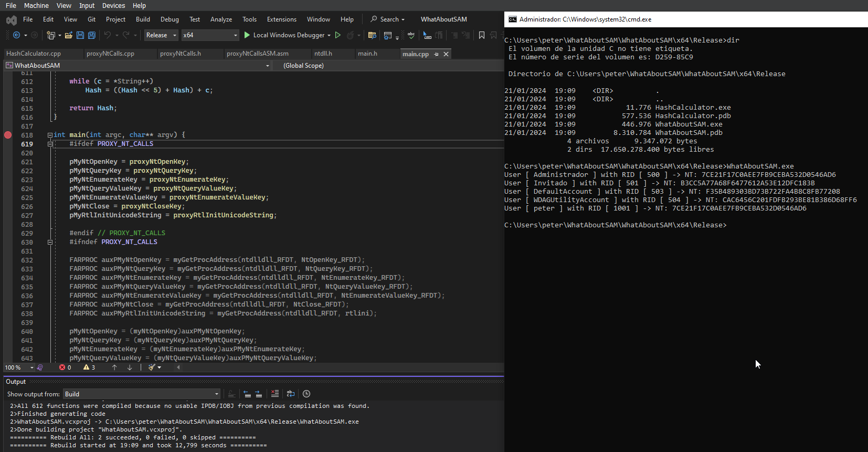Switch to the proxyNtCalls.h tab

click(x=181, y=54)
